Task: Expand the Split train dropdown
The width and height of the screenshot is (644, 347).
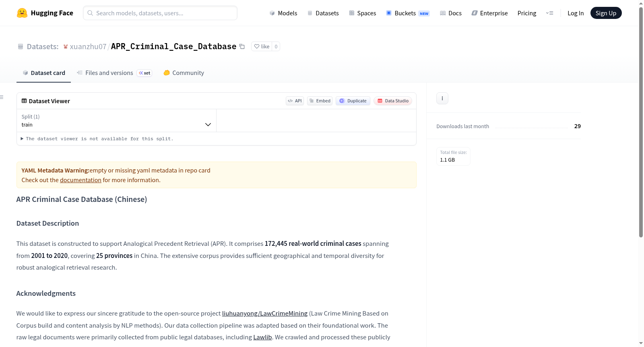Action: click(116, 121)
